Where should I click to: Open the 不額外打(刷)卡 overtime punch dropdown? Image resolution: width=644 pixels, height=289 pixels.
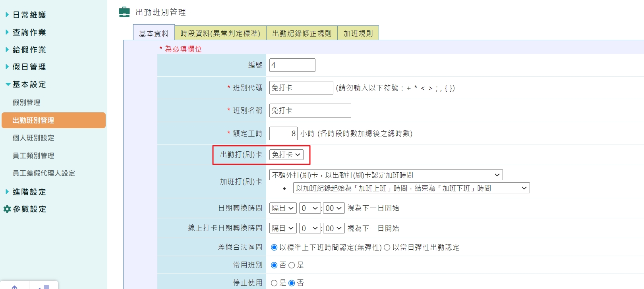click(386, 175)
